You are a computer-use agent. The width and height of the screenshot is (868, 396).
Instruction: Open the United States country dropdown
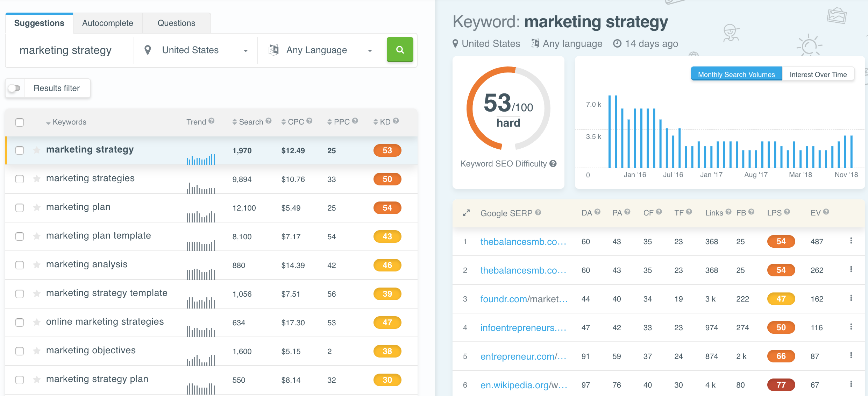[x=196, y=50]
